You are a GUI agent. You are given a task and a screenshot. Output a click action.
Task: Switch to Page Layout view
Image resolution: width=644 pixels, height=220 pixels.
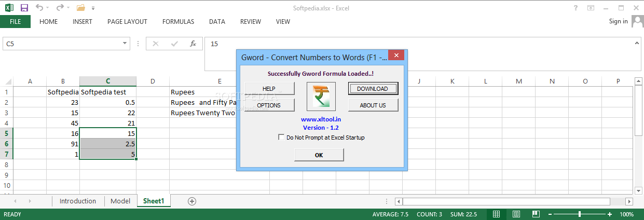pyautogui.click(x=516, y=214)
